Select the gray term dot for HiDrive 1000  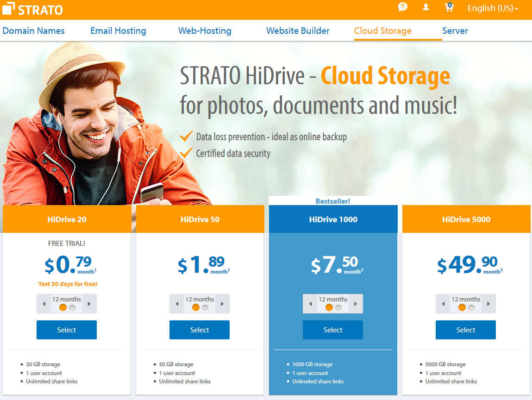[338, 308]
